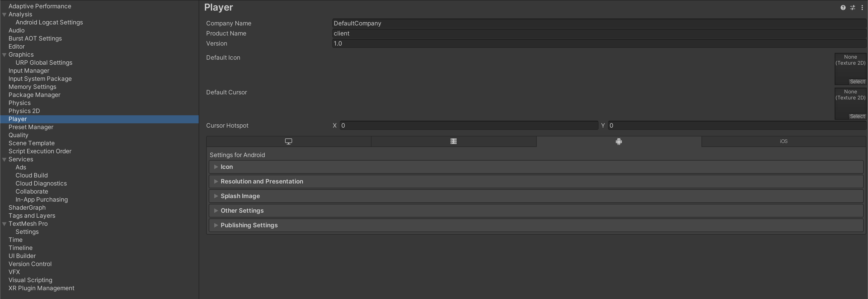Open the XR Plugin Management settings
868x299 pixels.
41,288
